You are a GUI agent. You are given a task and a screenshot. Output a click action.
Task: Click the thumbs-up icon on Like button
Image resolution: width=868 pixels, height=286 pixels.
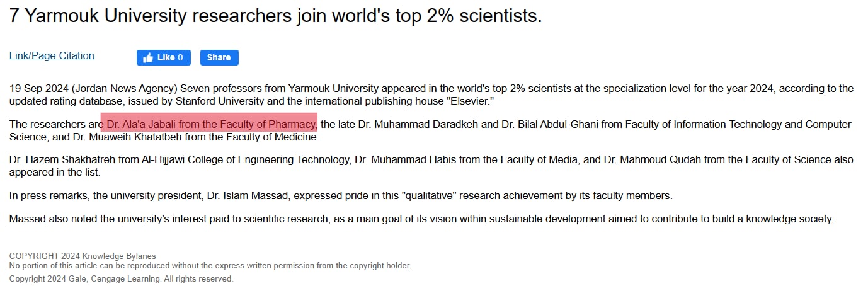click(x=148, y=57)
